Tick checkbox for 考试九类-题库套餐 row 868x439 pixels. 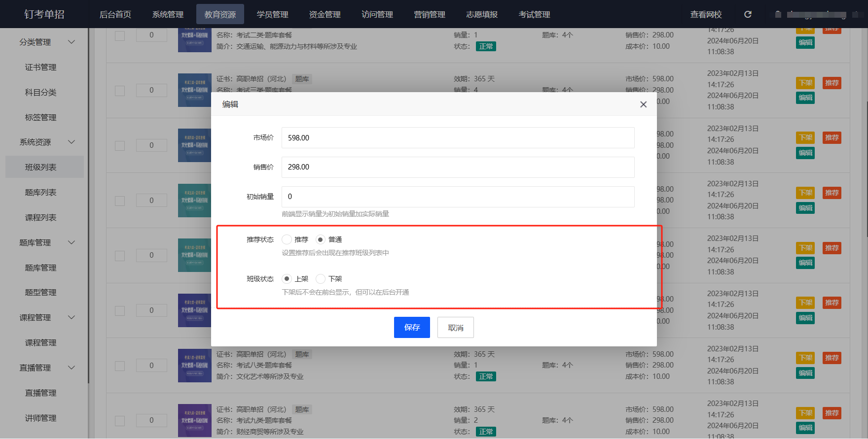point(120,421)
